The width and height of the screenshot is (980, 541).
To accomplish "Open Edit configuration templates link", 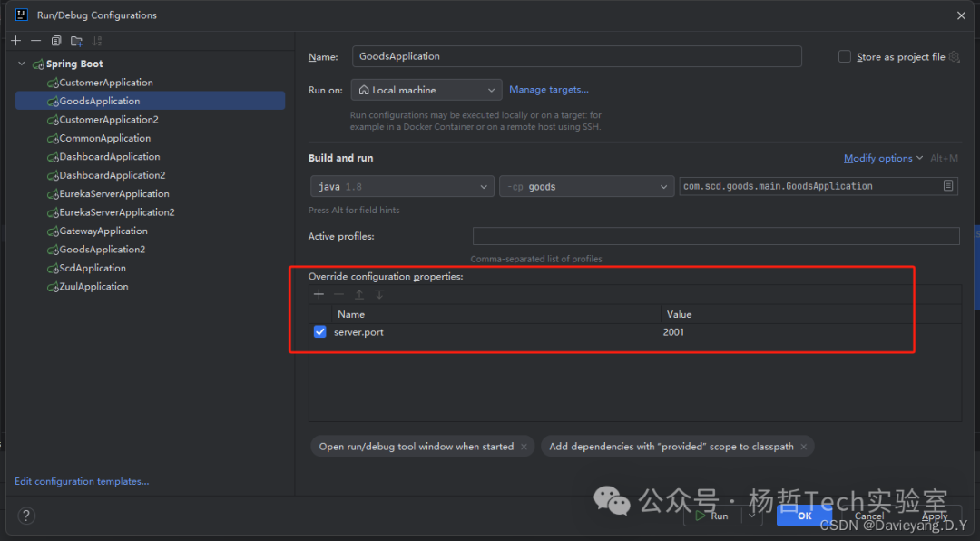I will (x=82, y=481).
